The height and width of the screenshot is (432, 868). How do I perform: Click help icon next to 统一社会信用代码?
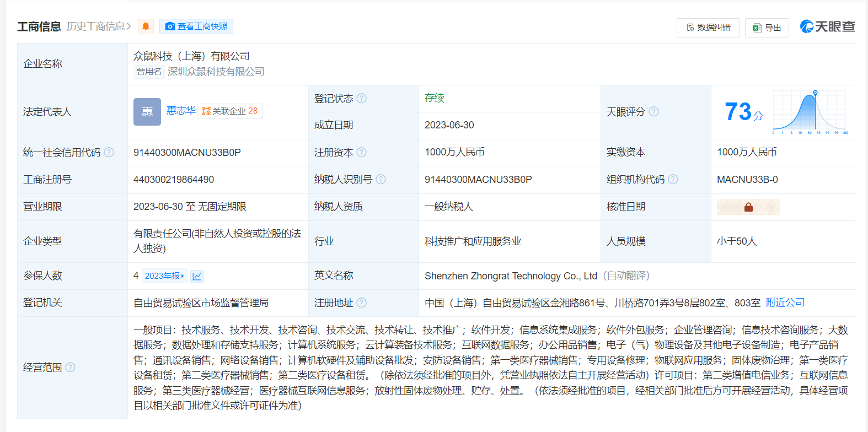coord(109,152)
